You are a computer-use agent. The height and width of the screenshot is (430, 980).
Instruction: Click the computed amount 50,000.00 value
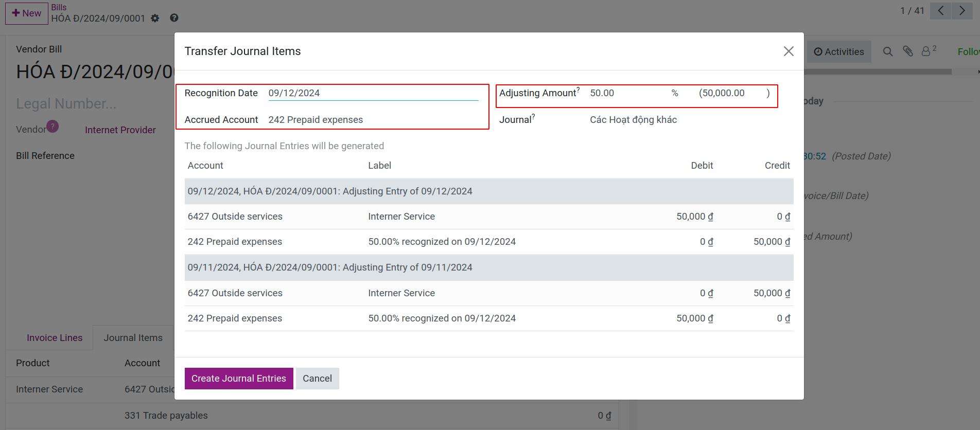click(724, 93)
